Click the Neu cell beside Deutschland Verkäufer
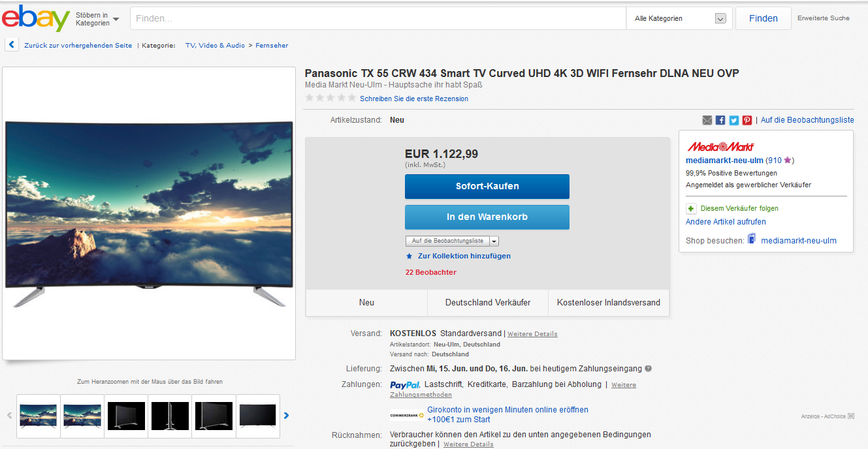Screen dimensions: 868x449 pyautogui.click(x=366, y=303)
